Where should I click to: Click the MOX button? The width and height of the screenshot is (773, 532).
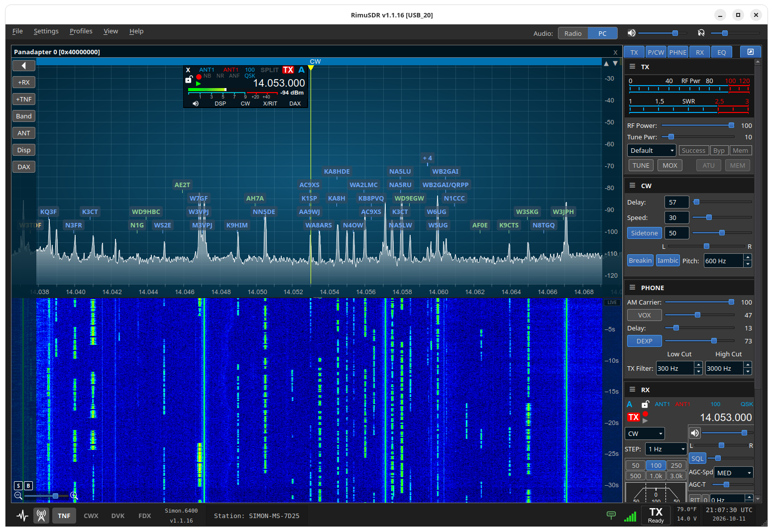pos(670,165)
